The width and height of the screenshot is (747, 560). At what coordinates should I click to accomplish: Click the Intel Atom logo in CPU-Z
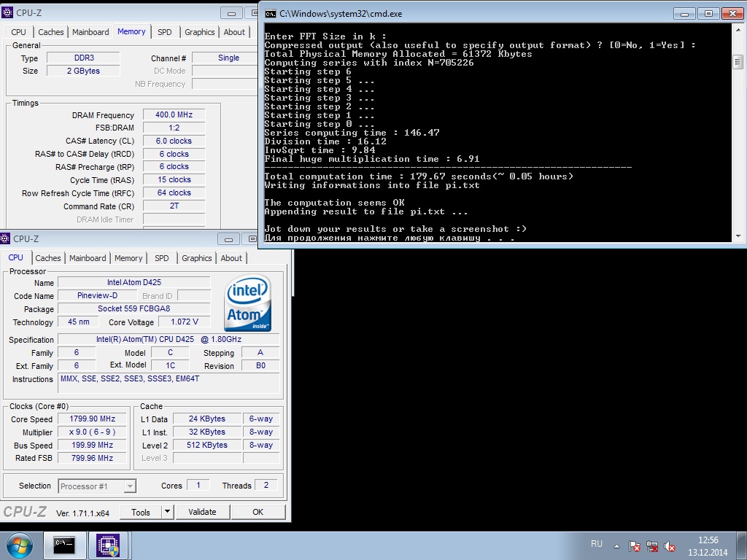(248, 303)
